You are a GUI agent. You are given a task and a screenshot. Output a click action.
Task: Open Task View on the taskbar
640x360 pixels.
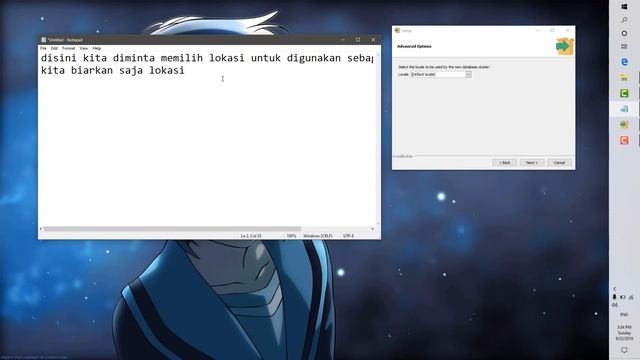624,47
